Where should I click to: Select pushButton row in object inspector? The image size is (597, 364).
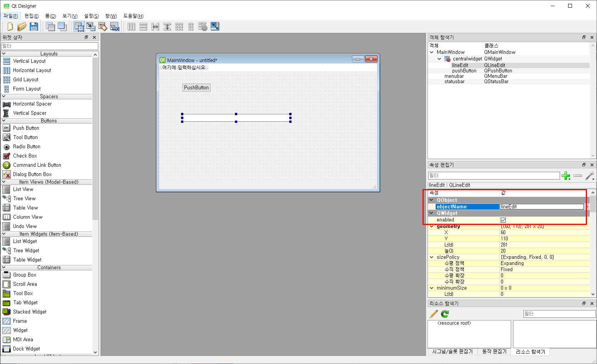coord(509,71)
